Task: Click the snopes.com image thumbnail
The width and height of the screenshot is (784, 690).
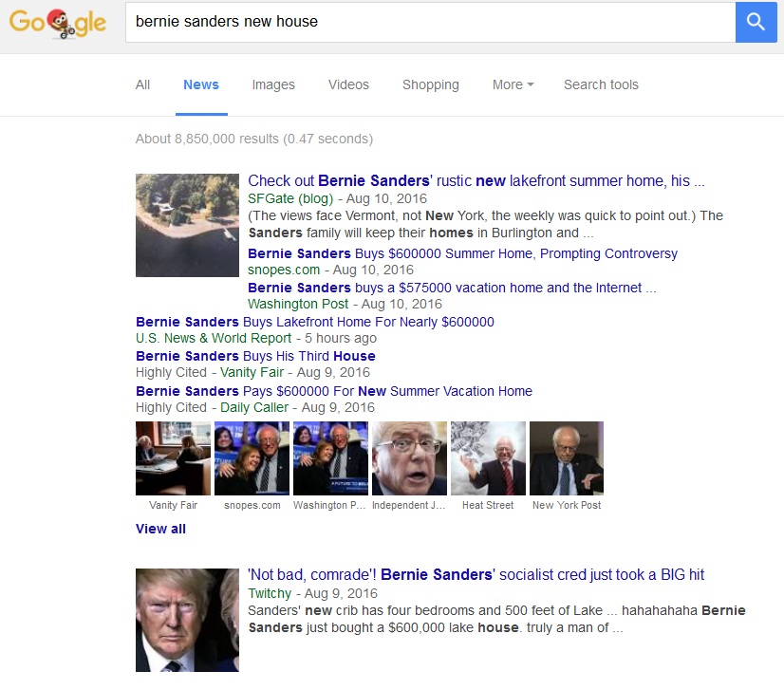Action: click(x=252, y=458)
